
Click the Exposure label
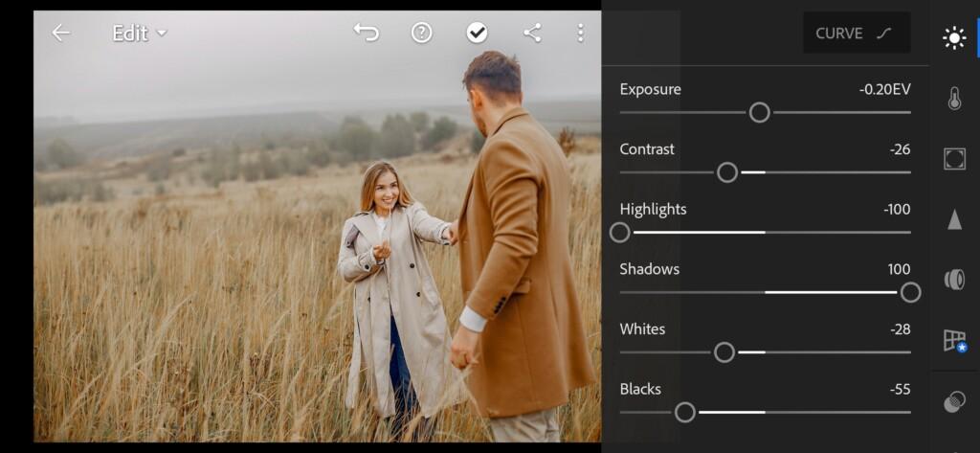coord(650,89)
